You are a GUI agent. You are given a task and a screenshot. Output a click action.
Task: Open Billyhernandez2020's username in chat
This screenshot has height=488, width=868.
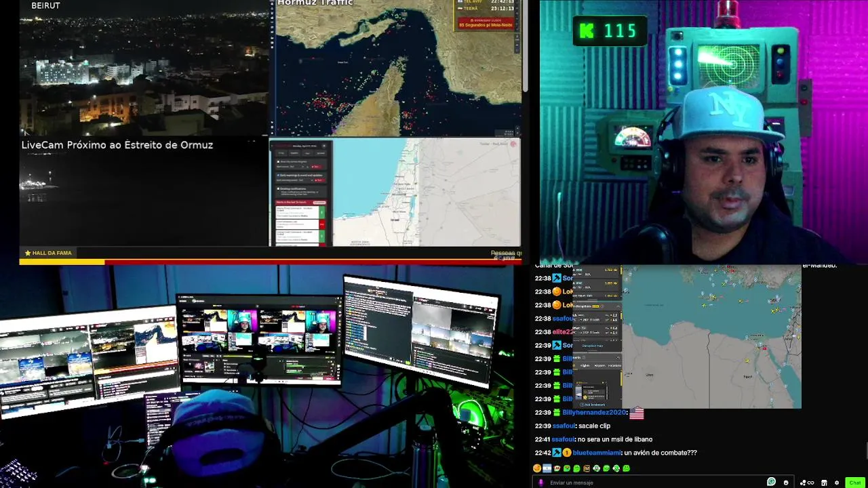tap(595, 412)
